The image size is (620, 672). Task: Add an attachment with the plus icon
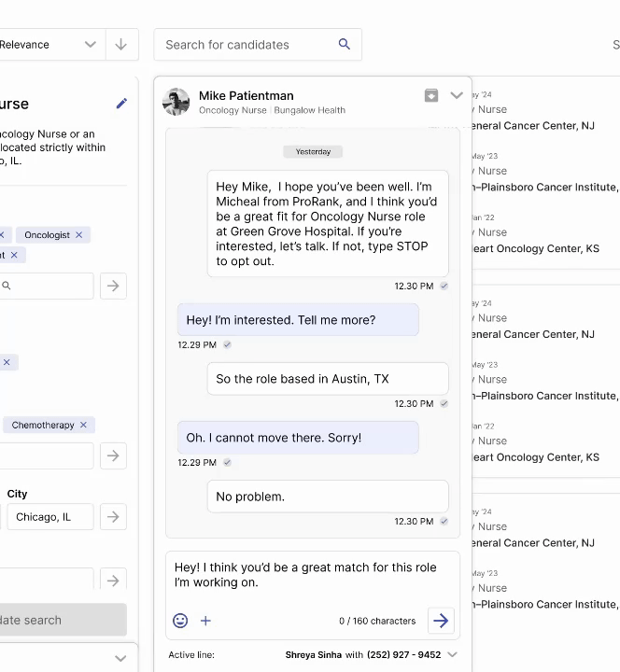(205, 621)
